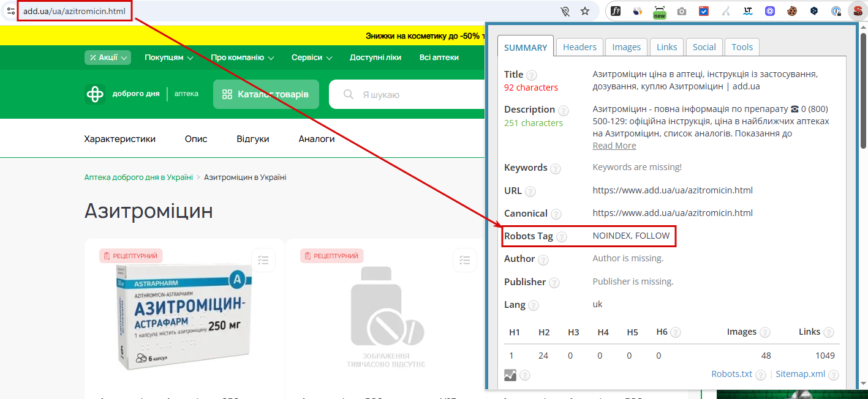868x399 pixels.
Task: Click the Аптека доброго дня в Україні breadcrumb
Action: 138,177
